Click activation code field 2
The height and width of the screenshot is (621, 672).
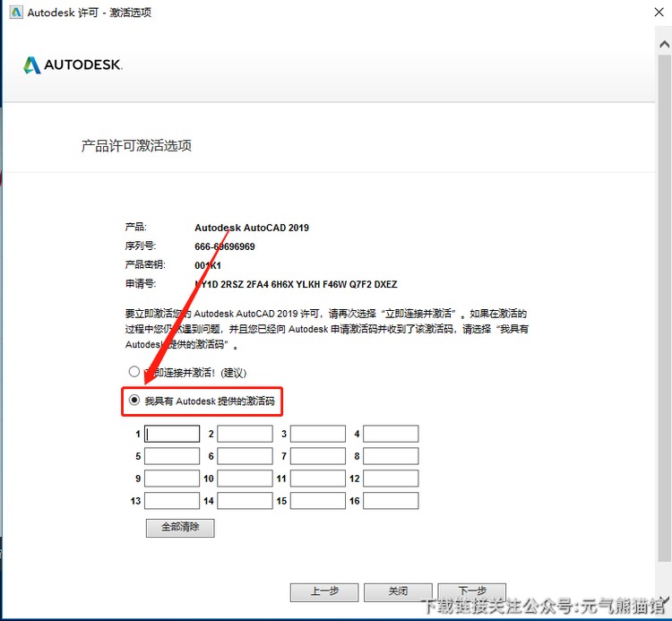(x=245, y=434)
